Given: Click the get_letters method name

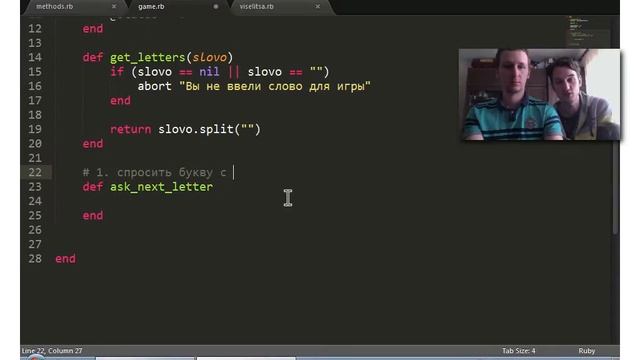Looking at the screenshot, I should pyautogui.click(x=147, y=58).
